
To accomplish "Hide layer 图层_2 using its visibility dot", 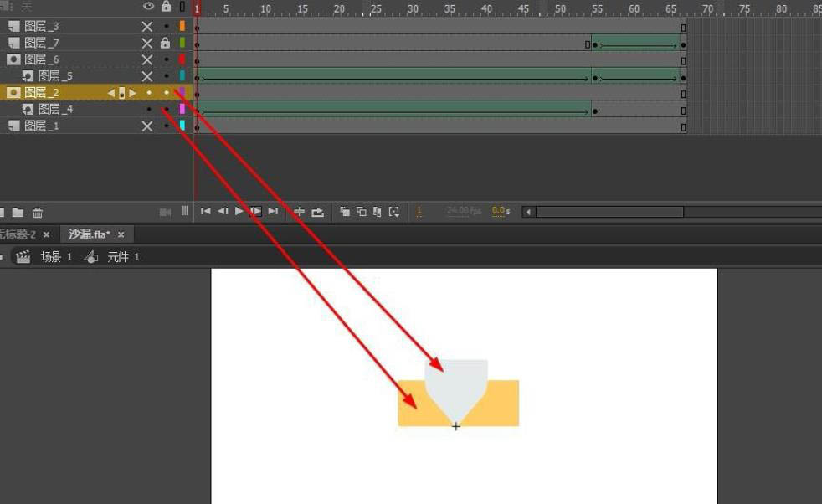I will pyautogui.click(x=149, y=93).
